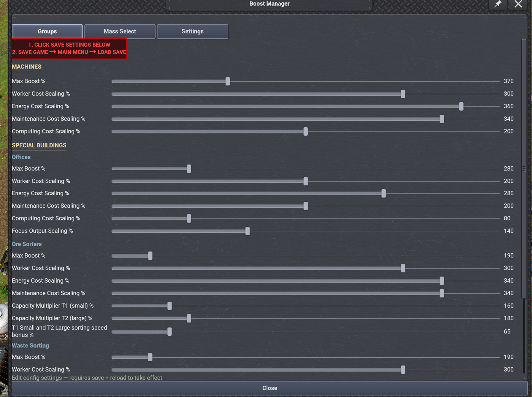Select the Groups tab
Viewport: 532px width, 397px height.
tap(47, 32)
